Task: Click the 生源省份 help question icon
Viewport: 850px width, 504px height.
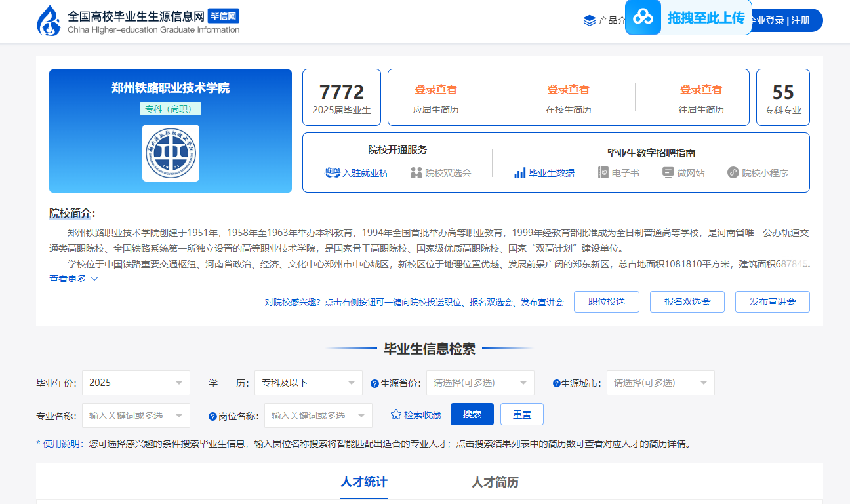Action: [x=374, y=384]
